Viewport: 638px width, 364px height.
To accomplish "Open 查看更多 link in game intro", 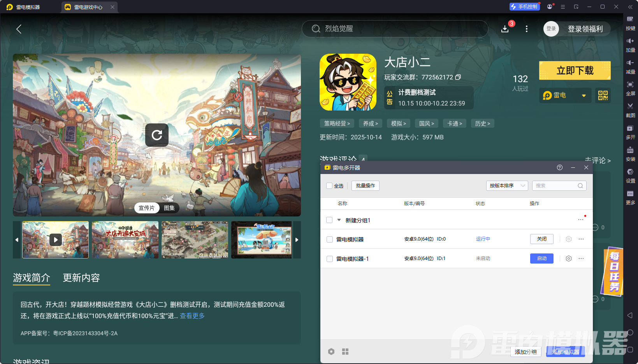I will tap(192, 316).
